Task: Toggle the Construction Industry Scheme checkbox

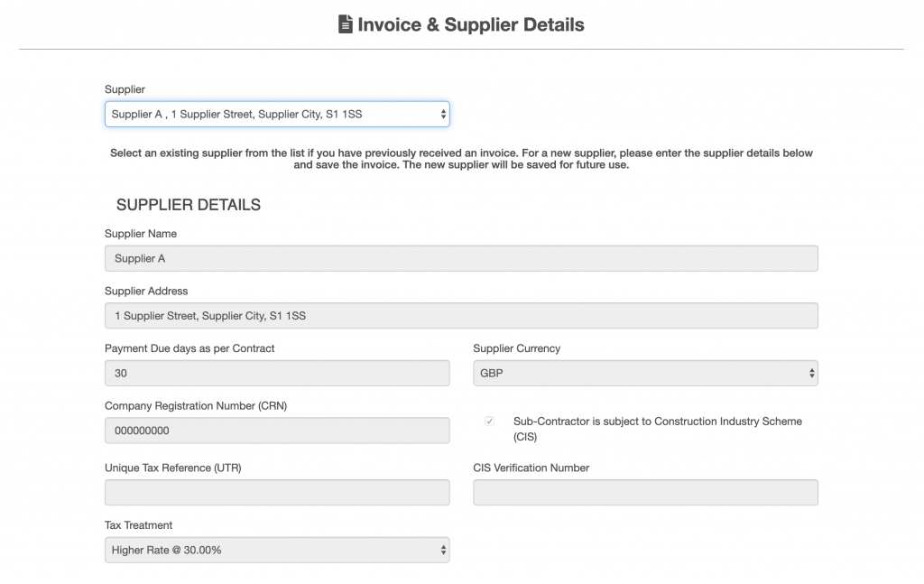Action: 490,422
